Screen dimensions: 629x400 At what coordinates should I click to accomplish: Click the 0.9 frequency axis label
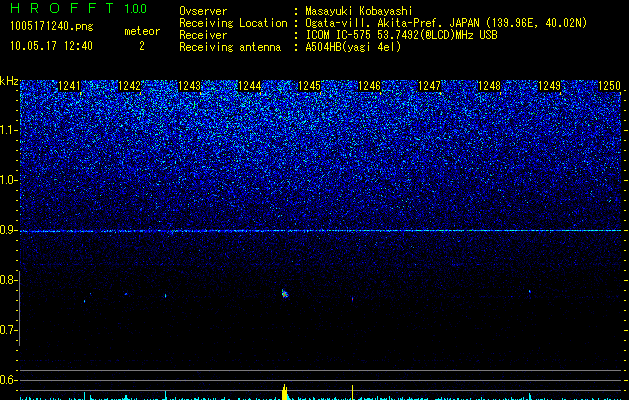click(8, 230)
